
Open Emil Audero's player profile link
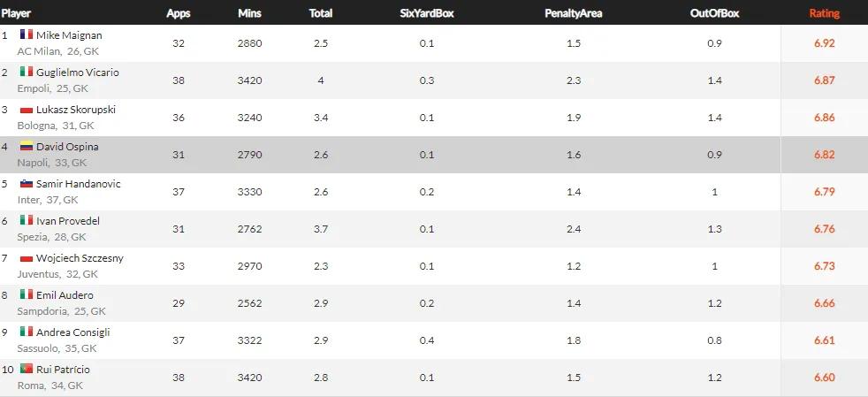tap(65, 295)
